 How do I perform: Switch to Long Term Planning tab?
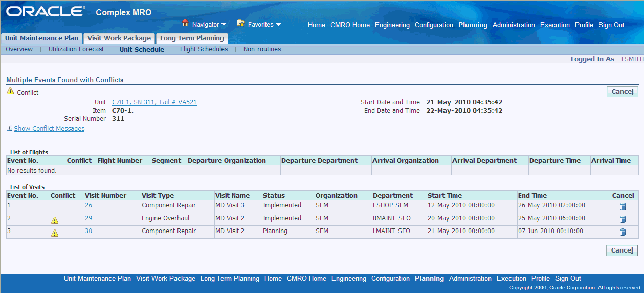pyautogui.click(x=192, y=38)
